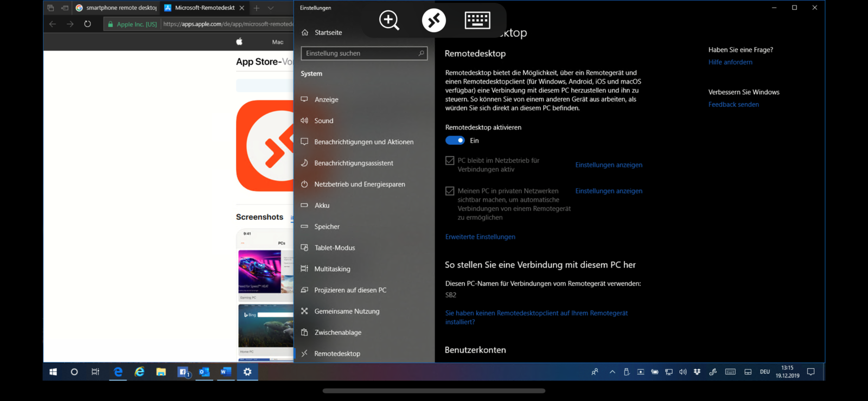Click the Cortana circle on the taskbar
Screen dimensions: 868x401
point(74,372)
